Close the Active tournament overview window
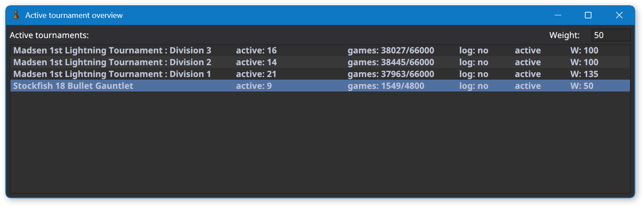 [619, 15]
